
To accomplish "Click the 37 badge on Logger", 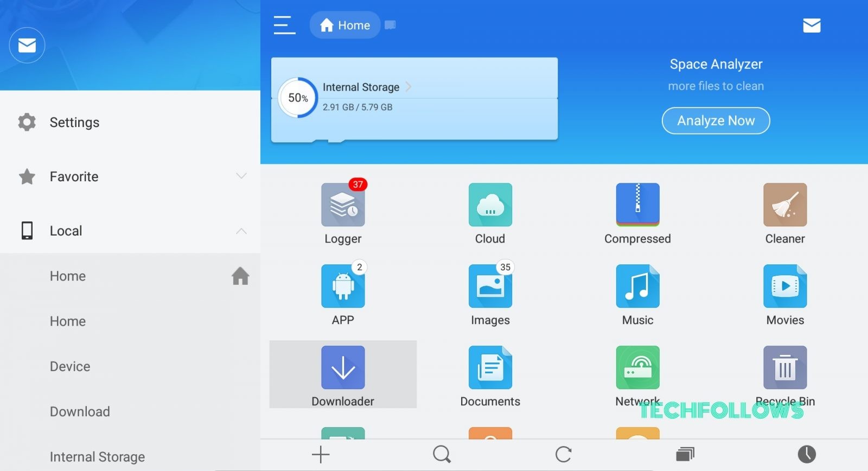I will coord(358,184).
